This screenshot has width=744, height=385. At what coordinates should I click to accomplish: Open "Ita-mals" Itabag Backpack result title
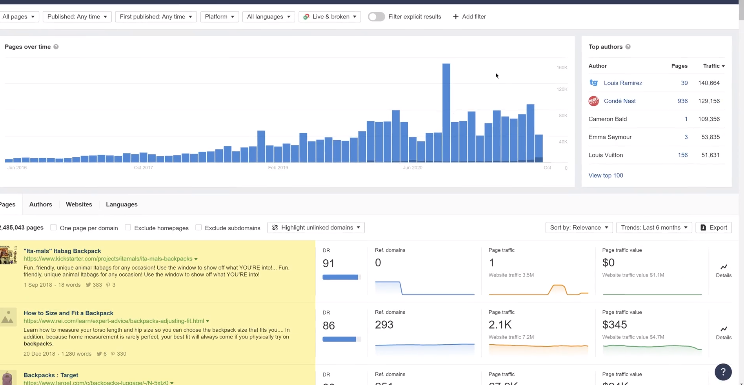coord(62,251)
